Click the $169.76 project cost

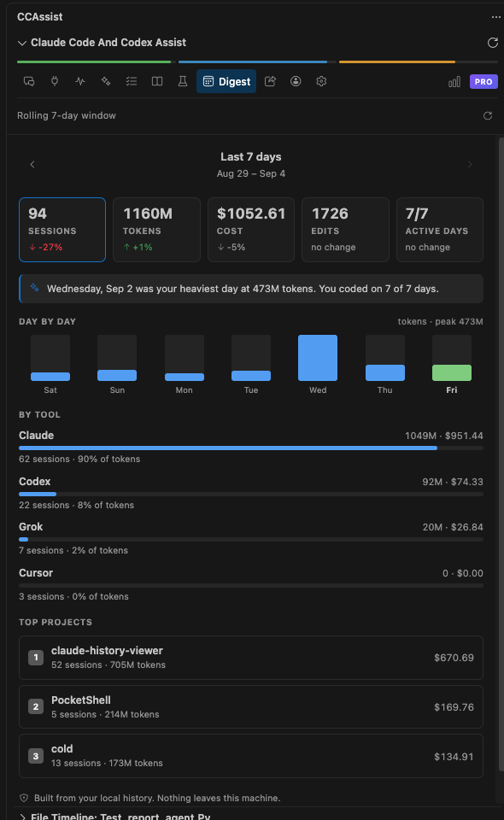click(x=454, y=707)
